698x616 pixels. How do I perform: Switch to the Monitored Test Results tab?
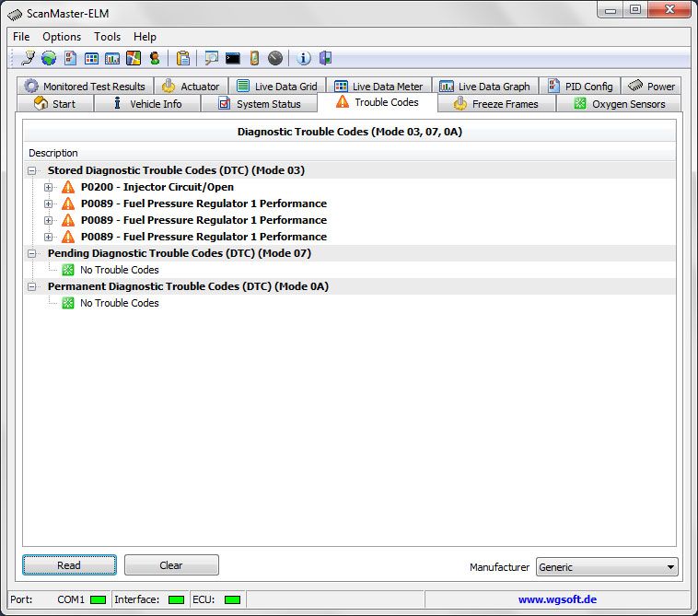85,87
